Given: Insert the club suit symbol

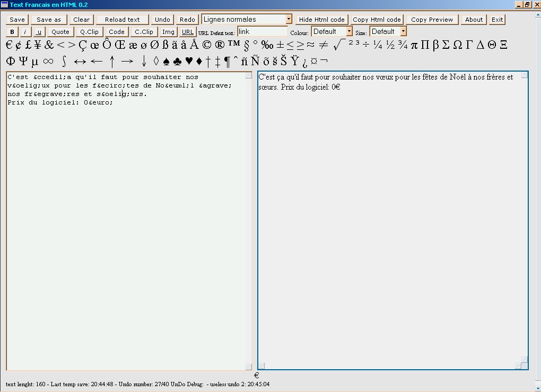Looking at the screenshot, I should pyautogui.click(x=177, y=62).
